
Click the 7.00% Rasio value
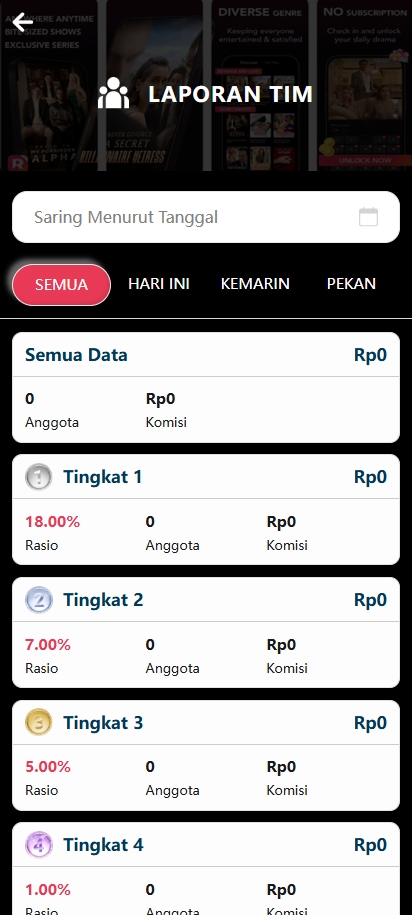(x=48, y=645)
